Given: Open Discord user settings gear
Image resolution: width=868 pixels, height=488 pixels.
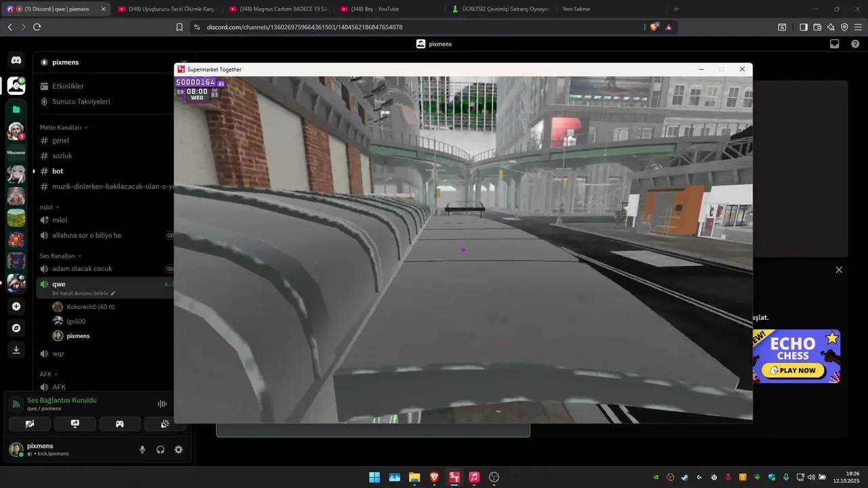Looking at the screenshot, I should pos(178,449).
